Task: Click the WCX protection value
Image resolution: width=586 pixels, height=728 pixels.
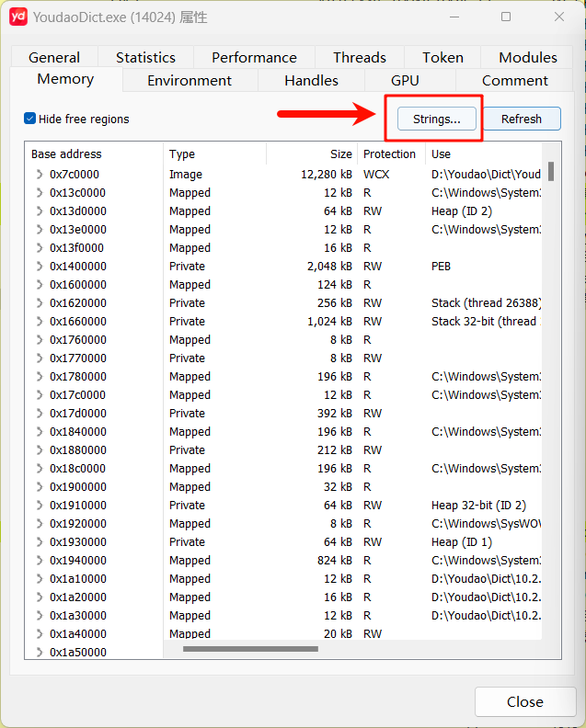Action: point(376,174)
